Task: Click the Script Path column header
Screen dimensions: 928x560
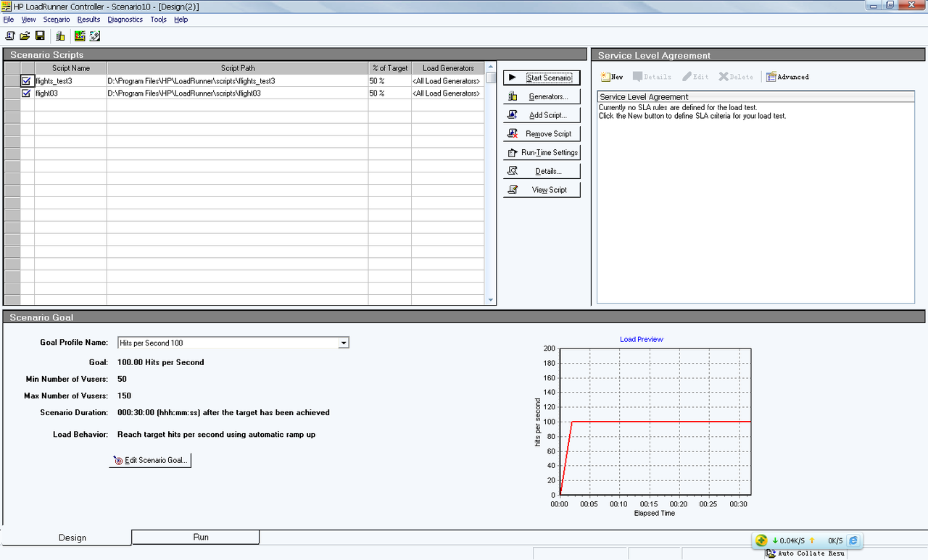Action: (237, 68)
